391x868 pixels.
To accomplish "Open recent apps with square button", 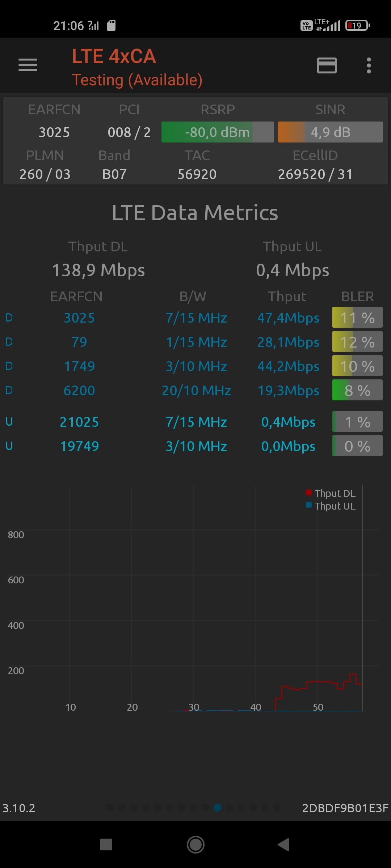I will [x=106, y=844].
